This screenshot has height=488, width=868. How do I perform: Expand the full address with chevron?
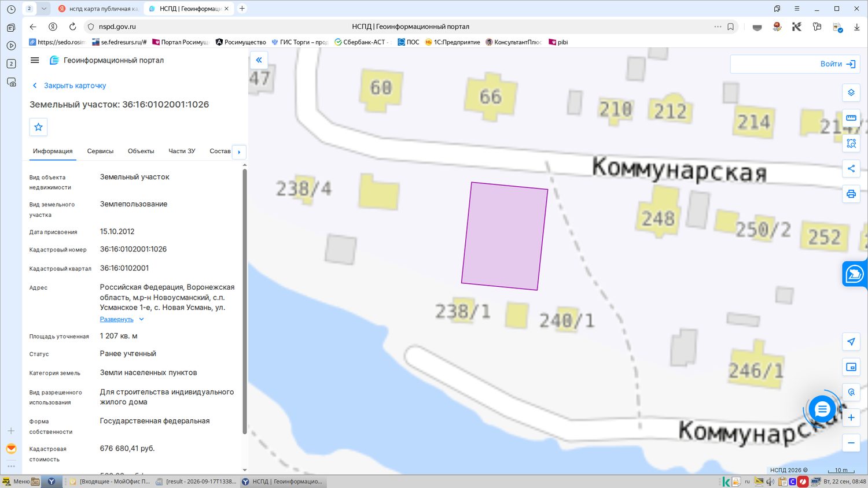pyautogui.click(x=141, y=319)
